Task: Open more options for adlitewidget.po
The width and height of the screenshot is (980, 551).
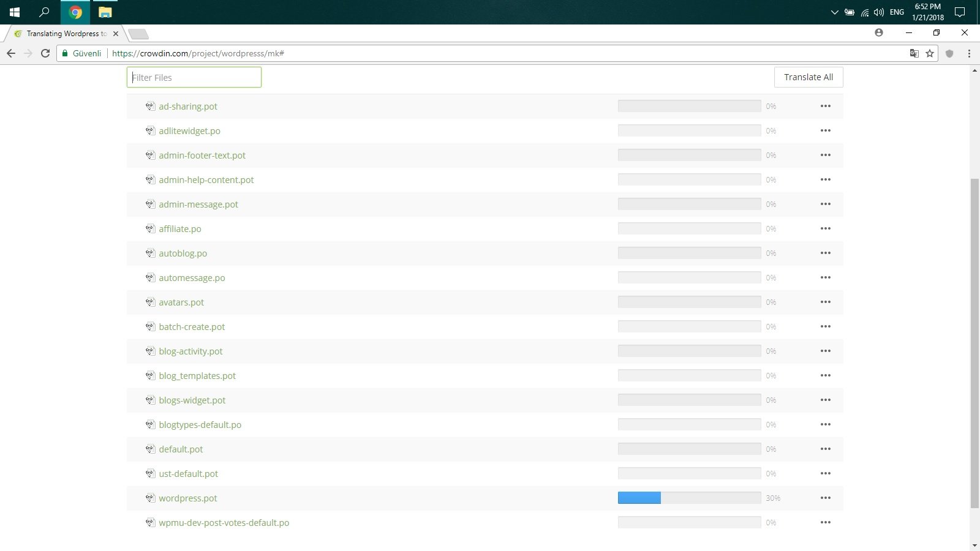Action: tap(826, 130)
